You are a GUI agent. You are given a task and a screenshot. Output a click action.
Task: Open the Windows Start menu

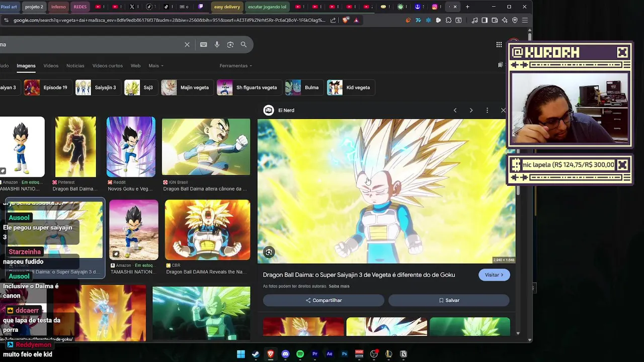pos(241,354)
